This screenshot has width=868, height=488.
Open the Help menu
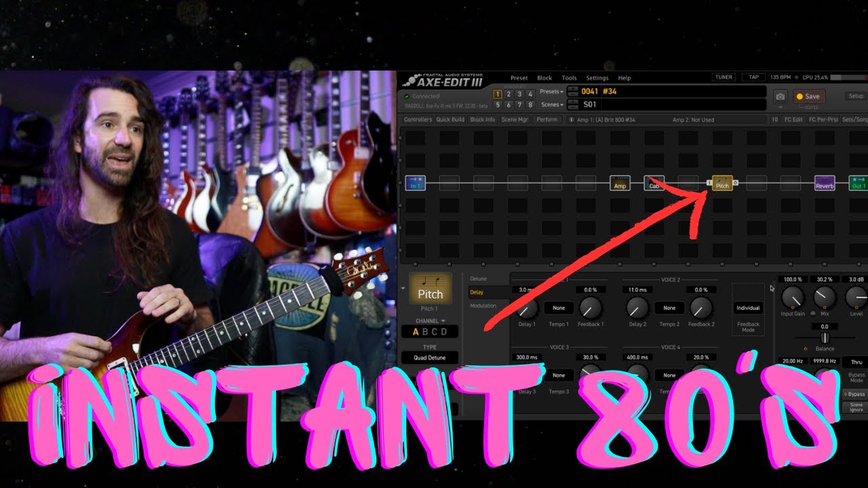[625, 78]
